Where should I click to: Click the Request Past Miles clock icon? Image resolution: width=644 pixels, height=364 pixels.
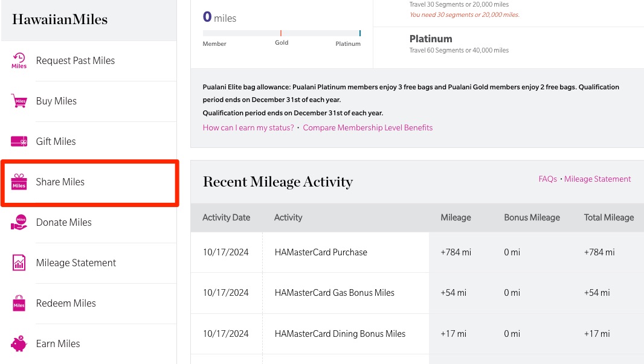click(x=19, y=60)
